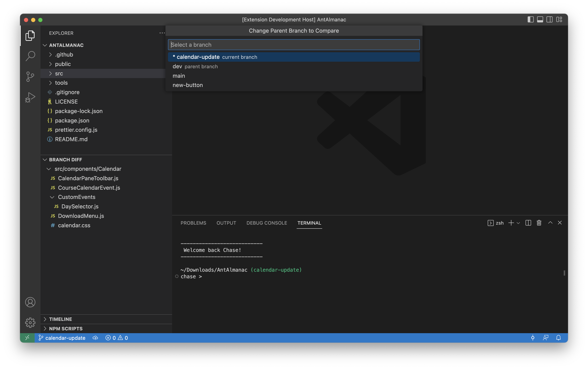The height and width of the screenshot is (369, 588).
Task: Open the Search view in activity bar
Action: 30,56
